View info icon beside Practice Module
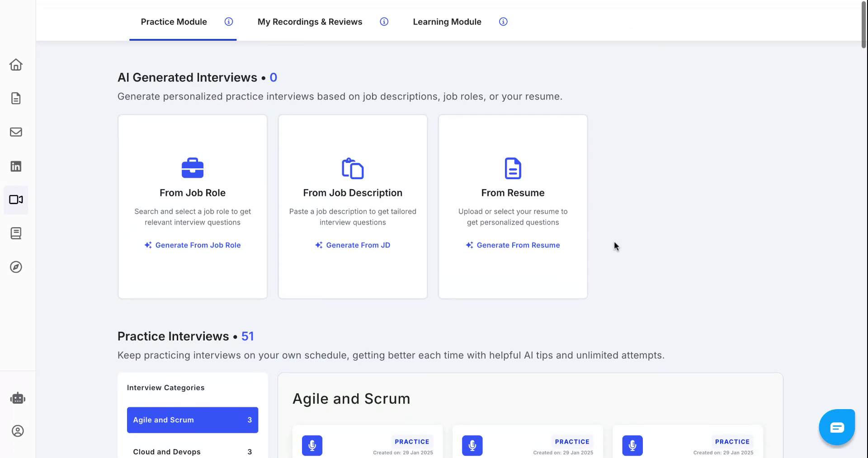Image resolution: width=868 pixels, height=458 pixels. (228, 21)
